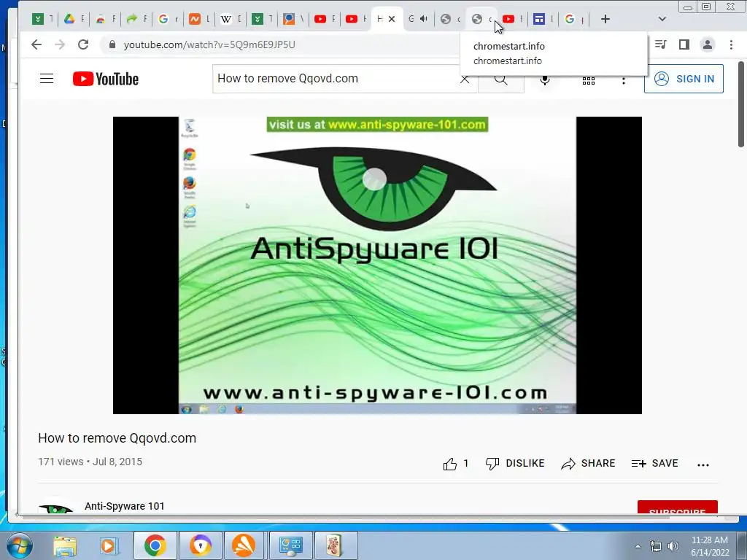Switch to the Google tab playing audio
747x560 pixels.
point(418,19)
